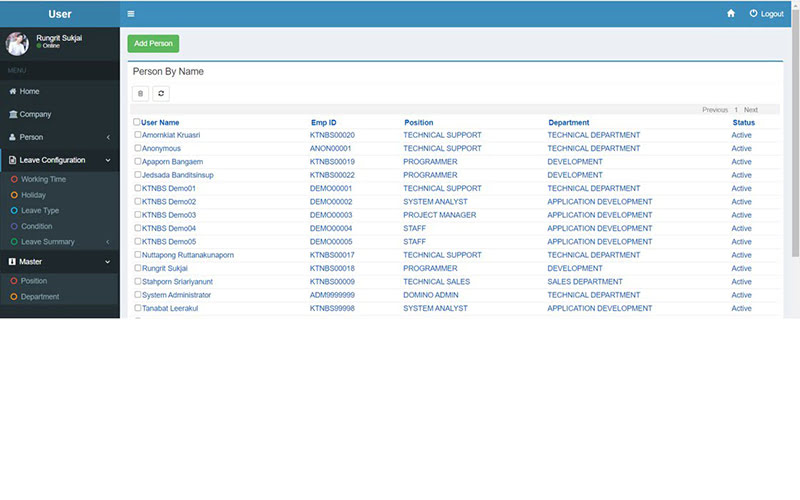Check the box for KTNBS Demo03
The height and width of the screenshot is (500, 800).
click(138, 215)
